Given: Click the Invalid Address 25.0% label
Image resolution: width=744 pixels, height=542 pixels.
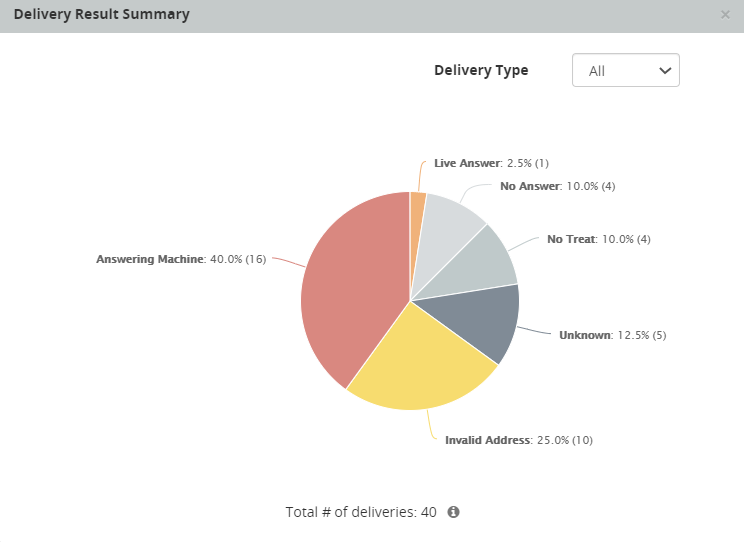Looking at the screenshot, I should click(x=518, y=440).
